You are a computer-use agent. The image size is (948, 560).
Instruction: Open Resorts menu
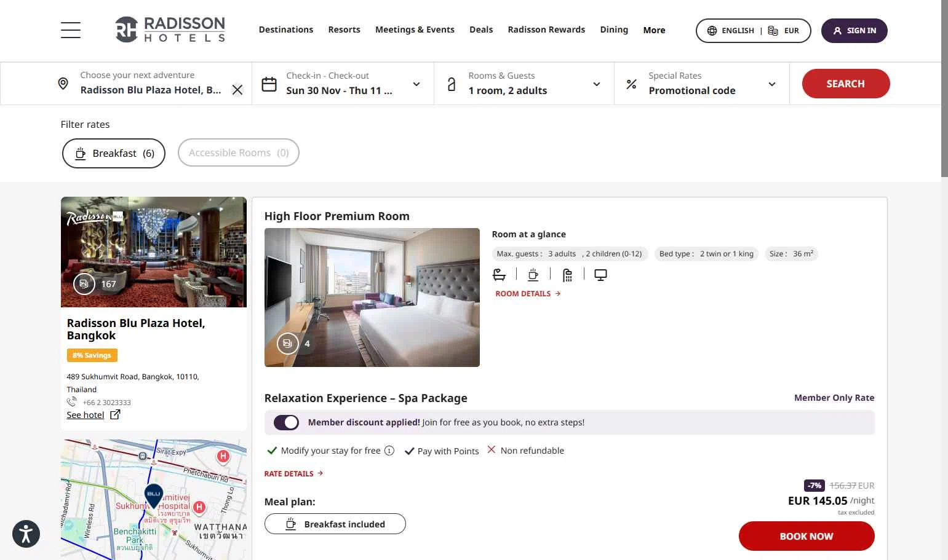pos(344,30)
